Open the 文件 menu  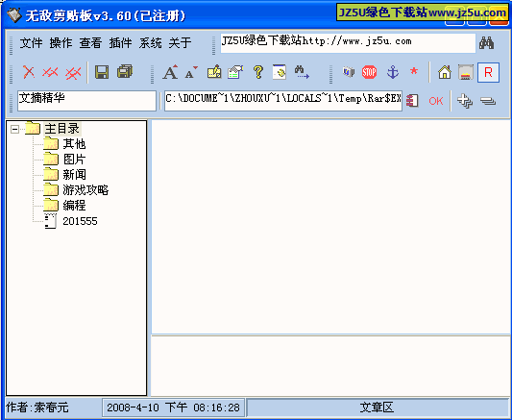pyautogui.click(x=31, y=43)
